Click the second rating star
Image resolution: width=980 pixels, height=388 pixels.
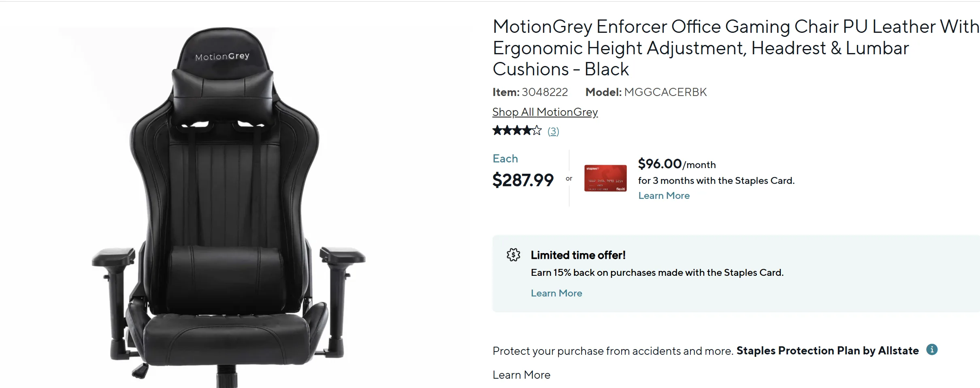coord(506,130)
